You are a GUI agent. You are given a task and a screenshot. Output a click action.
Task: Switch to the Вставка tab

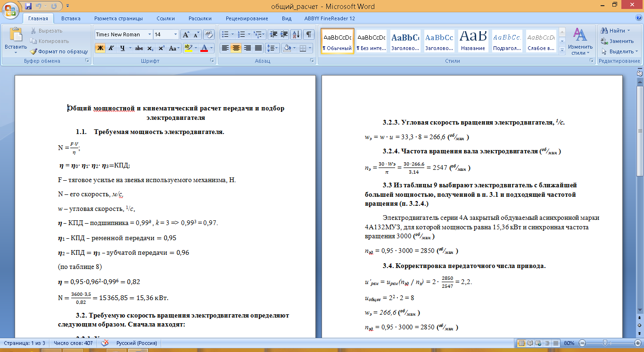pyautogui.click(x=71, y=18)
